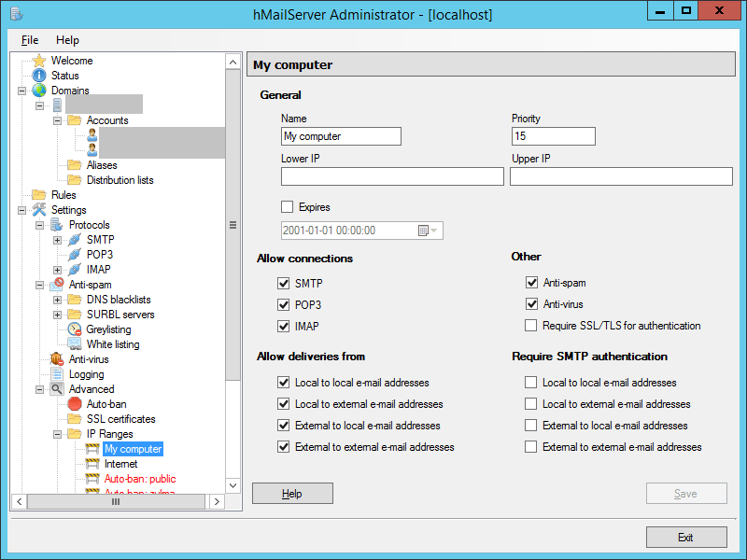Click the Welcome star icon
This screenshot has width=747, height=560.
pyautogui.click(x=39, y=61)
